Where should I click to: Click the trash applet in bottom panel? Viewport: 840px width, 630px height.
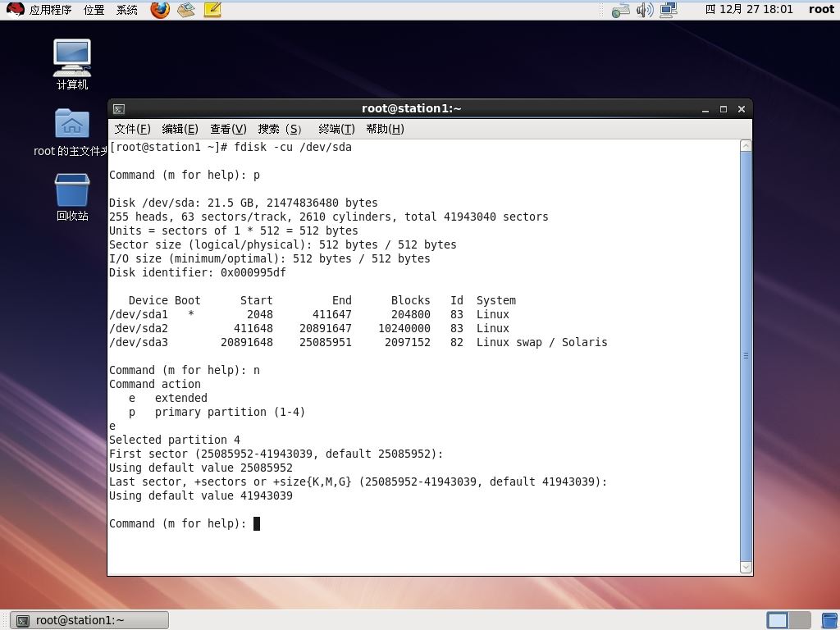(830, 620)
